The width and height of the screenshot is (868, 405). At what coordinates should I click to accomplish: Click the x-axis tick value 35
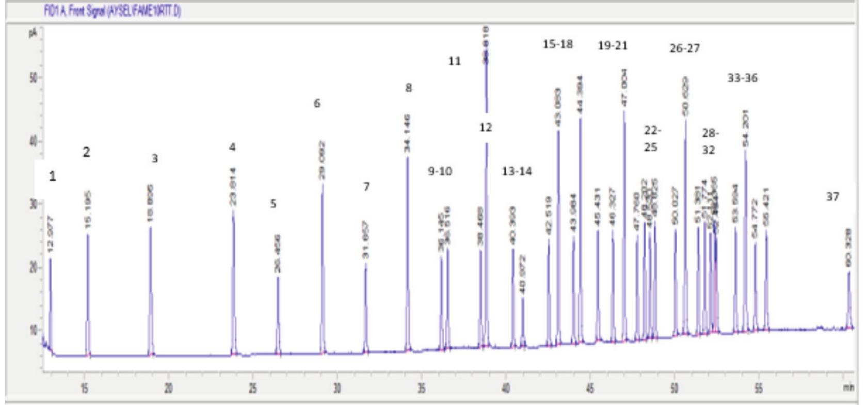[422, 388]
